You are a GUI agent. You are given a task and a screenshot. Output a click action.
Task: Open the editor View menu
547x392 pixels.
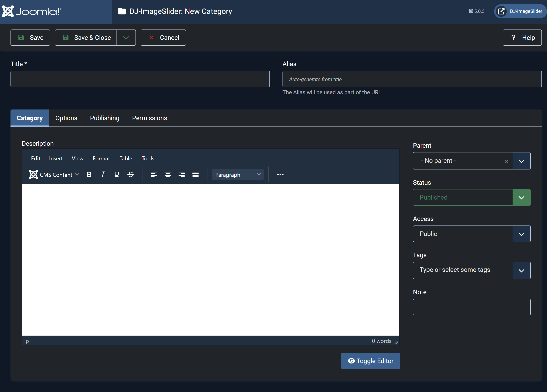[x=77, y=158]
